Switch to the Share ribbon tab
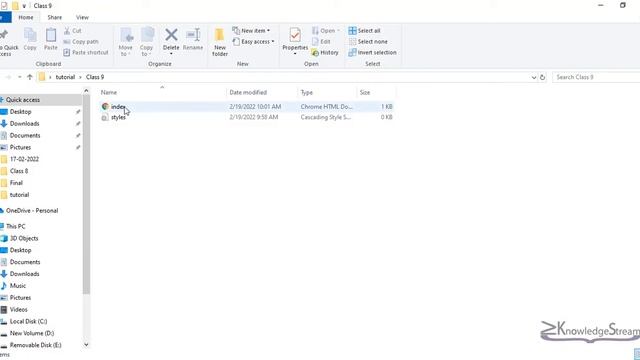Image resolution: width=640 pixels, height=360 pixels. coord(54,17)
